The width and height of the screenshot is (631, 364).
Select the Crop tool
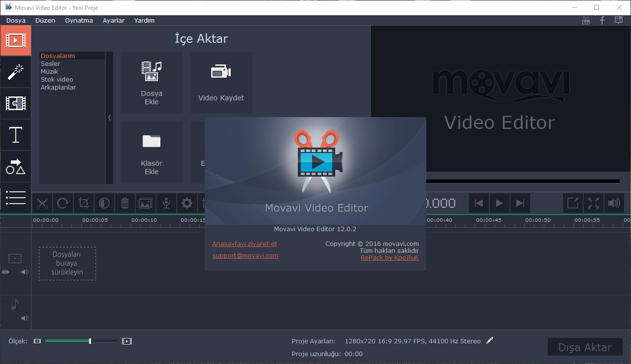[84, 203]
